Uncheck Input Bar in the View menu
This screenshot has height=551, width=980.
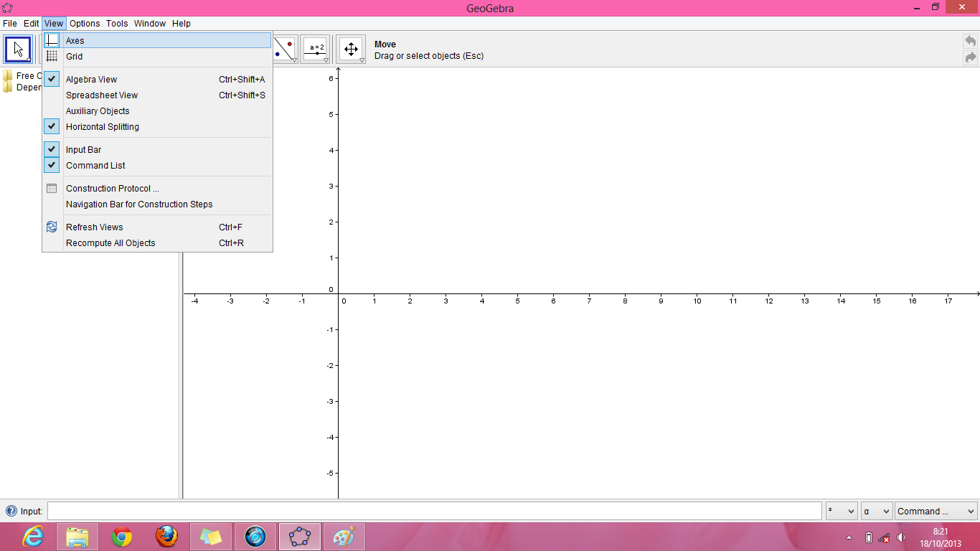(x=157, y=150)
